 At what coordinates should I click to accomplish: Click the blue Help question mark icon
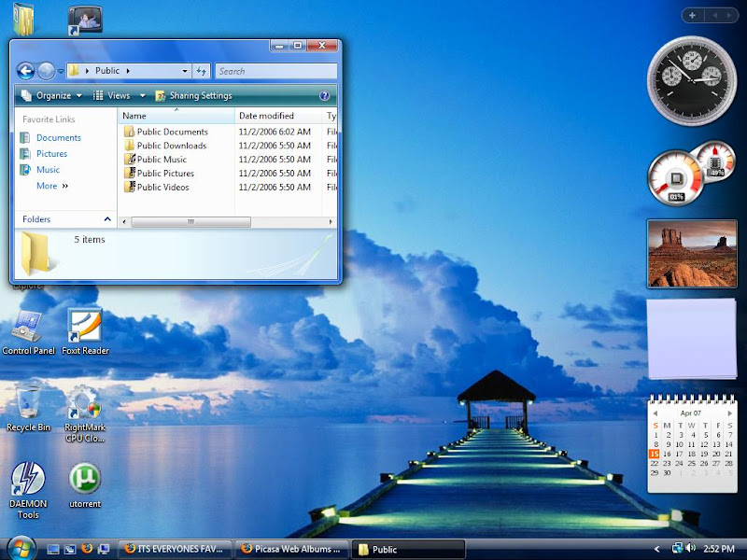[x=324, y=95]
